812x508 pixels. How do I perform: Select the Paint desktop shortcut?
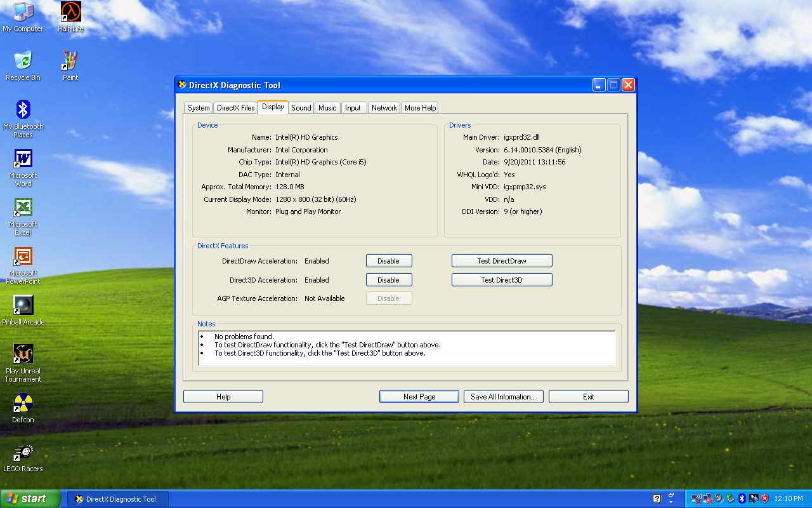[x=70, y=66]
